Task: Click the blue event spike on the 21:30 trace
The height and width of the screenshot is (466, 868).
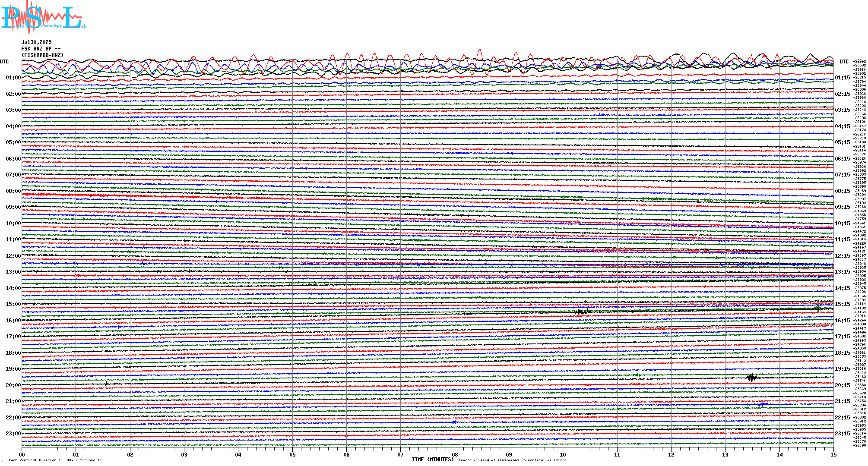Action: [762, 405]
